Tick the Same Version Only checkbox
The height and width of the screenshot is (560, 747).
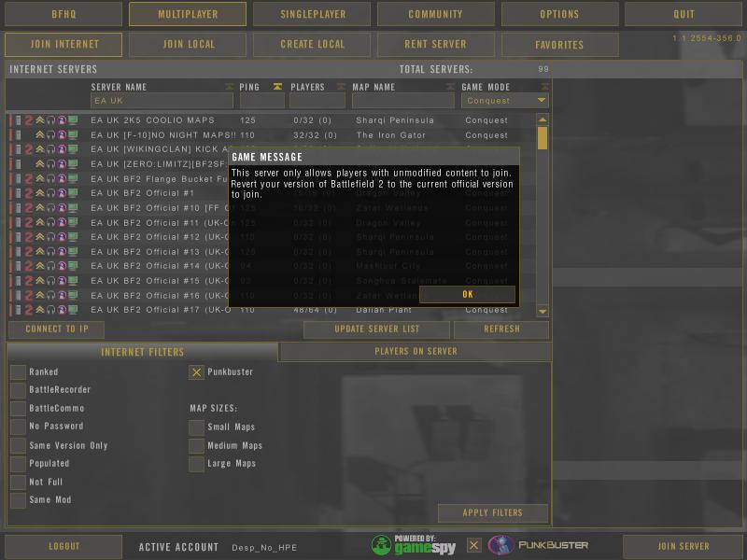(x=18, y=446)
